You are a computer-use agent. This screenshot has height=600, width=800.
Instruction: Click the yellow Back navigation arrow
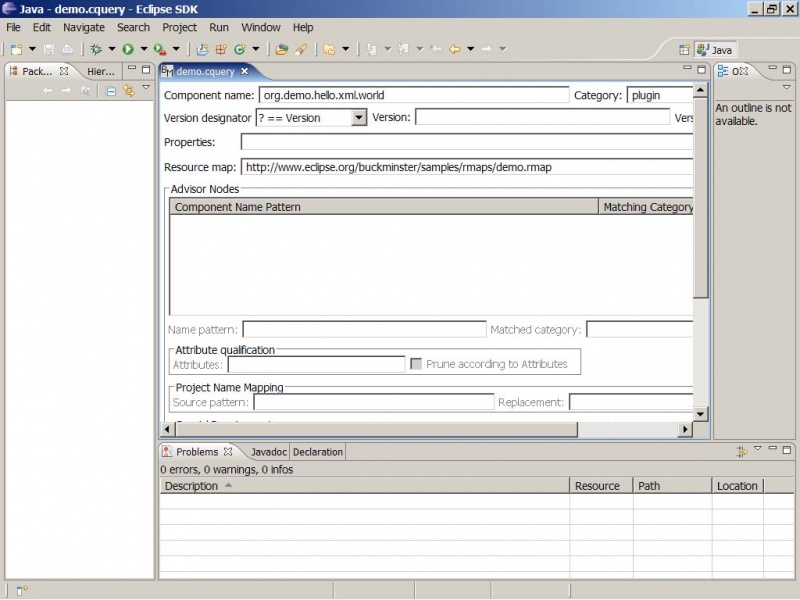pos(454,49)
